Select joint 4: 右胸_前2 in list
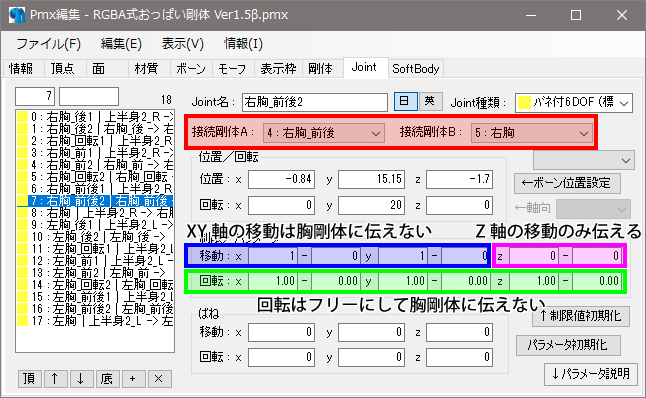This screenshot has width=646, height=398. (95, 165)
